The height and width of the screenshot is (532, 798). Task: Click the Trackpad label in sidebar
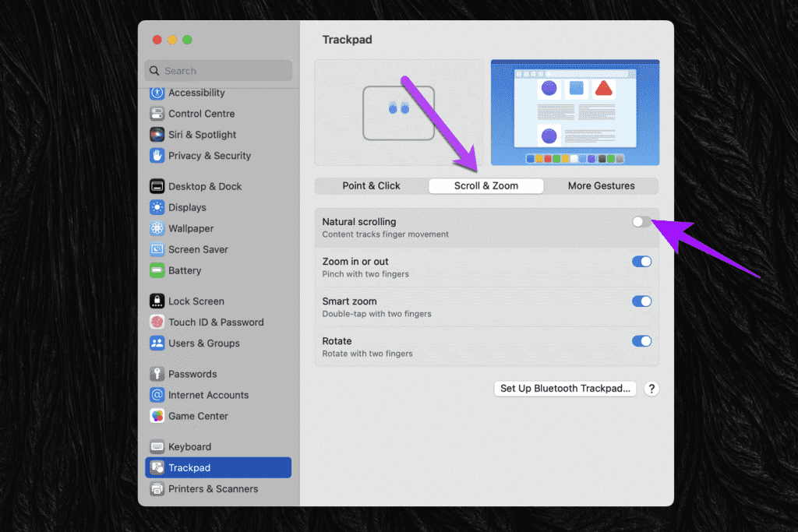[189, 467]
